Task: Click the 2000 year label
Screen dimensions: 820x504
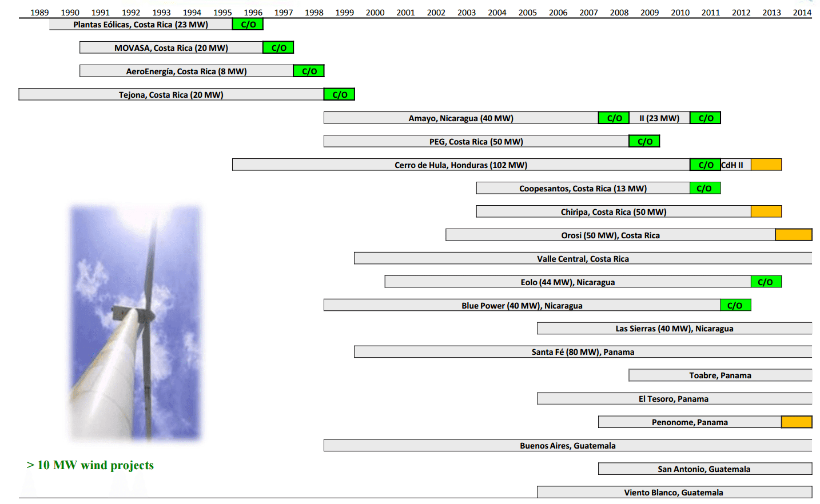Action: pyautogui.click(x=375, y=13)
